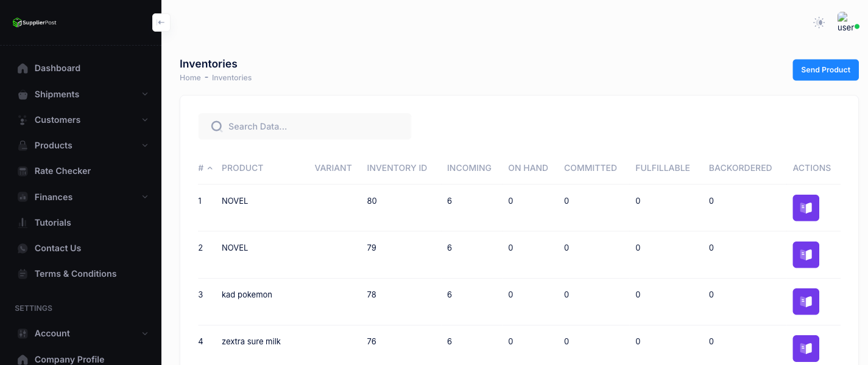Open the action icon for kad pokemon
The height and width of the screenshot is (365, 868).
(x=806, y=302)
